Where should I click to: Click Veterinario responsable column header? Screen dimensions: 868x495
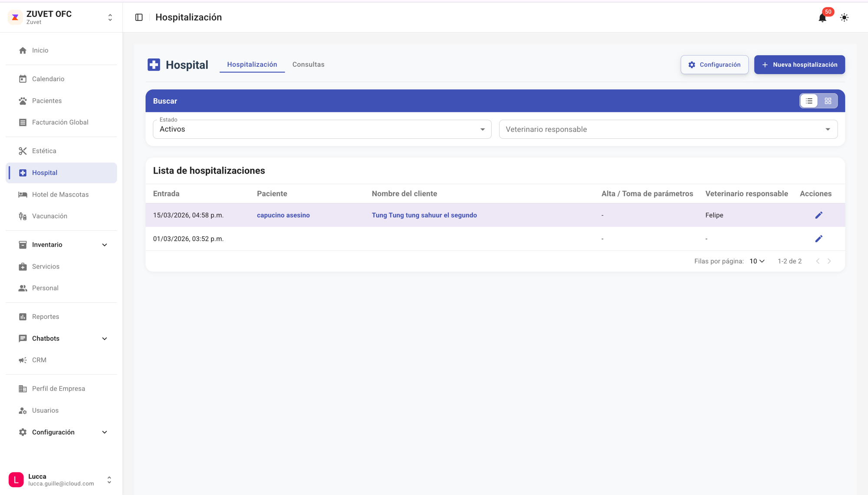click(746, 193)
